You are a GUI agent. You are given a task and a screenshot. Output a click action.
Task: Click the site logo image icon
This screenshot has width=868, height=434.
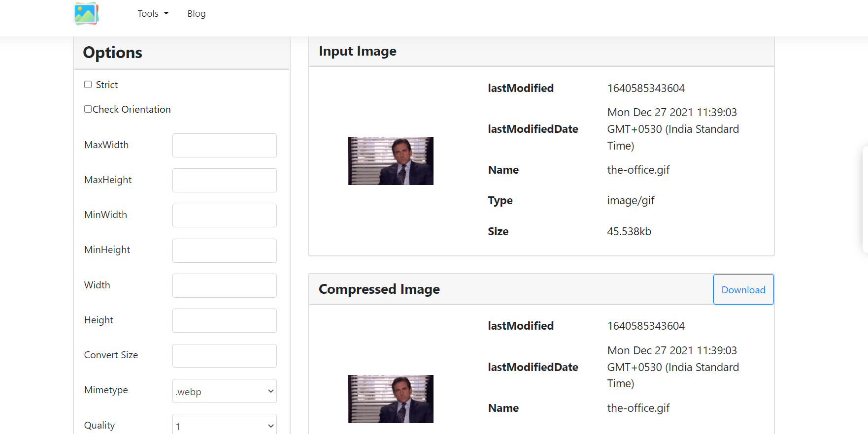pos(86,13)
